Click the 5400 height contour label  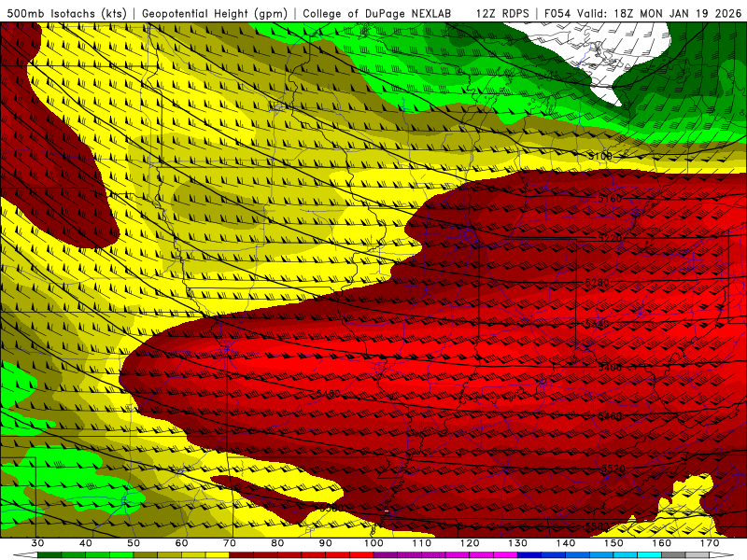[610, 367]
